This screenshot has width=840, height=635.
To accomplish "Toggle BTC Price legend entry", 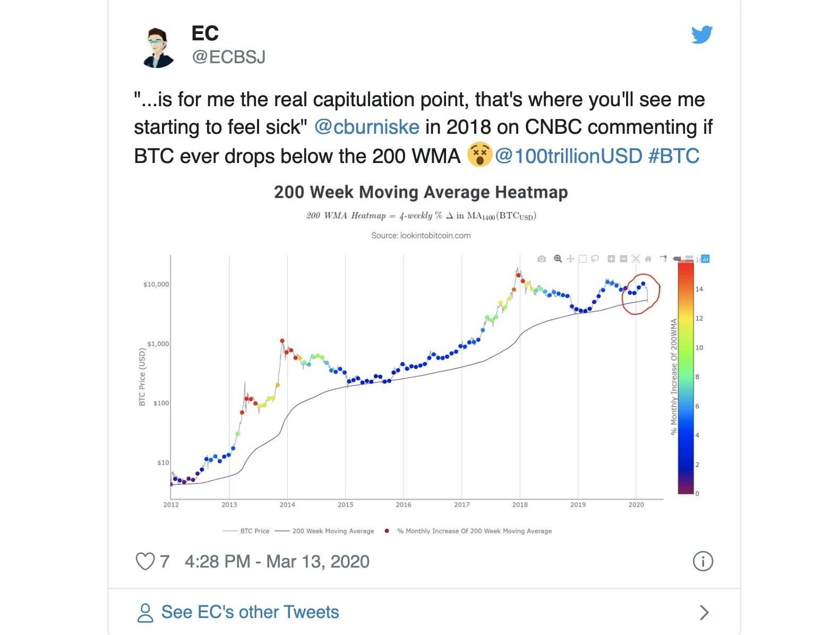I will coord(246,531).
